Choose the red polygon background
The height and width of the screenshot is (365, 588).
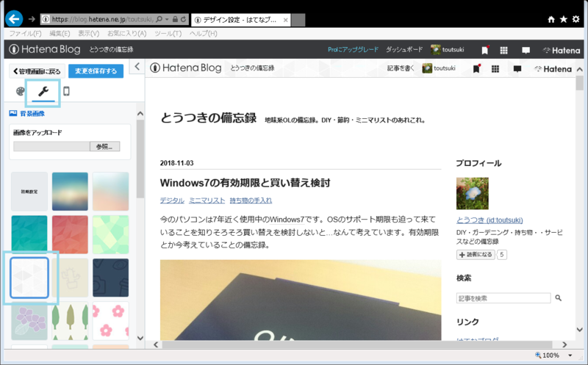pos(70,234)
